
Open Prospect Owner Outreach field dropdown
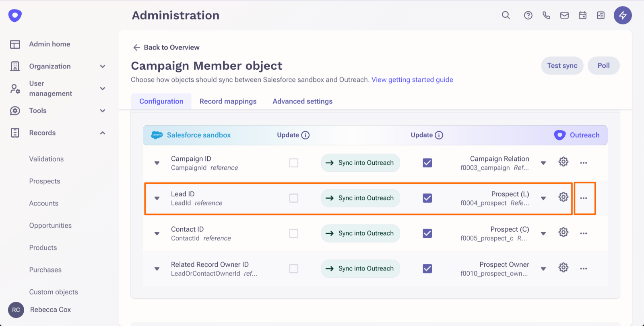tap(543, 269)
